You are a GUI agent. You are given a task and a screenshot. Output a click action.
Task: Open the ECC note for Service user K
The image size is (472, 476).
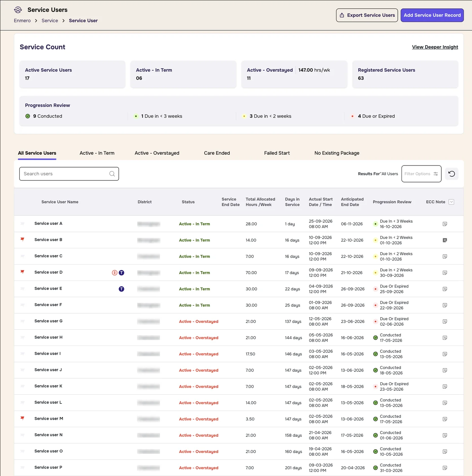(x=445, y=387)
